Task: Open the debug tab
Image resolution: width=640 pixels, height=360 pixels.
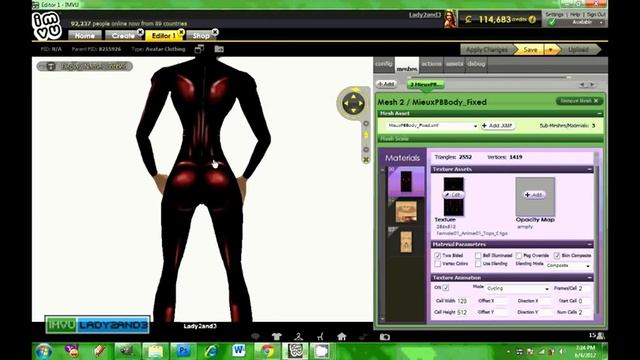Action: pyautogui.click(x=476, y=64)
